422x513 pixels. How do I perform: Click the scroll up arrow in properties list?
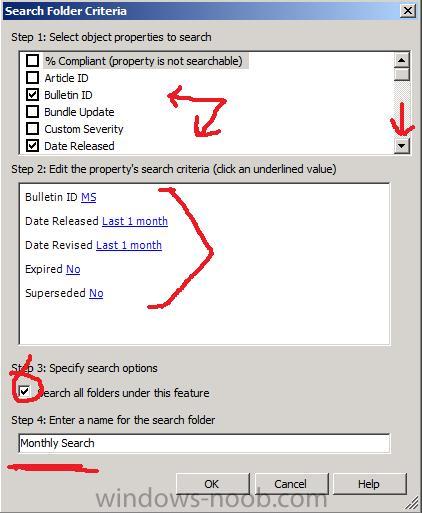point(402,60)
